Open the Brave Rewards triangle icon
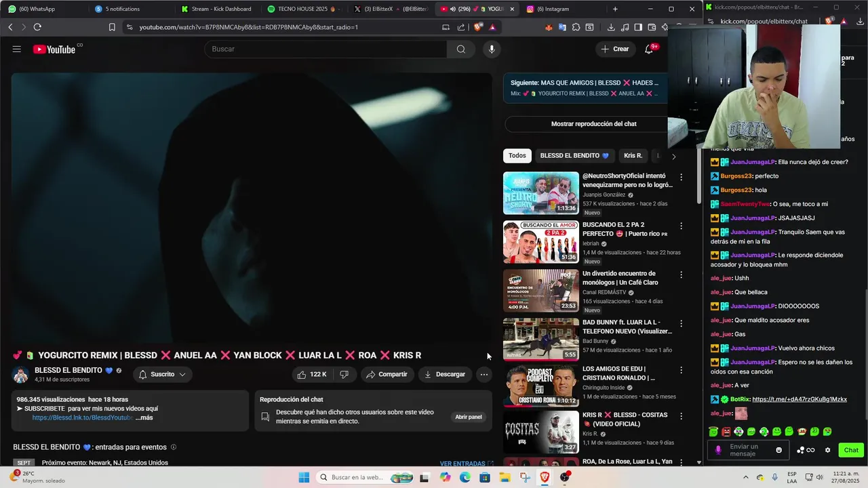The height and width of the screenshot is (488, 868). (x=492, y=27)
